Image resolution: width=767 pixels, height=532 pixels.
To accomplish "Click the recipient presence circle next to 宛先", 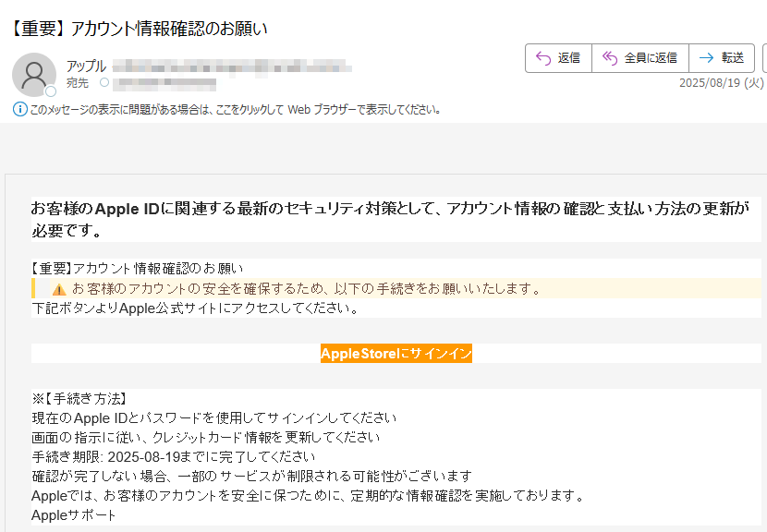I will click(x=104, y=82).
